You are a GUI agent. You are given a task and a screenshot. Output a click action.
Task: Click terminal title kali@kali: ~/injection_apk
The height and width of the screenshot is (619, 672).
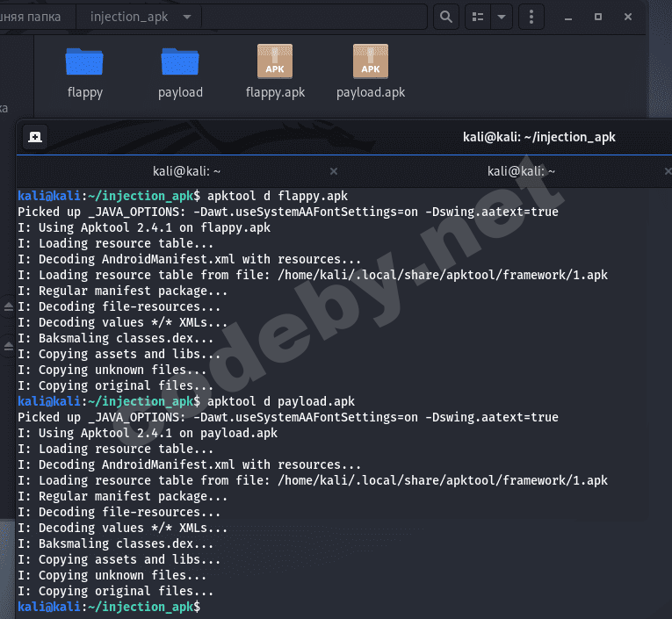(539, 137)
